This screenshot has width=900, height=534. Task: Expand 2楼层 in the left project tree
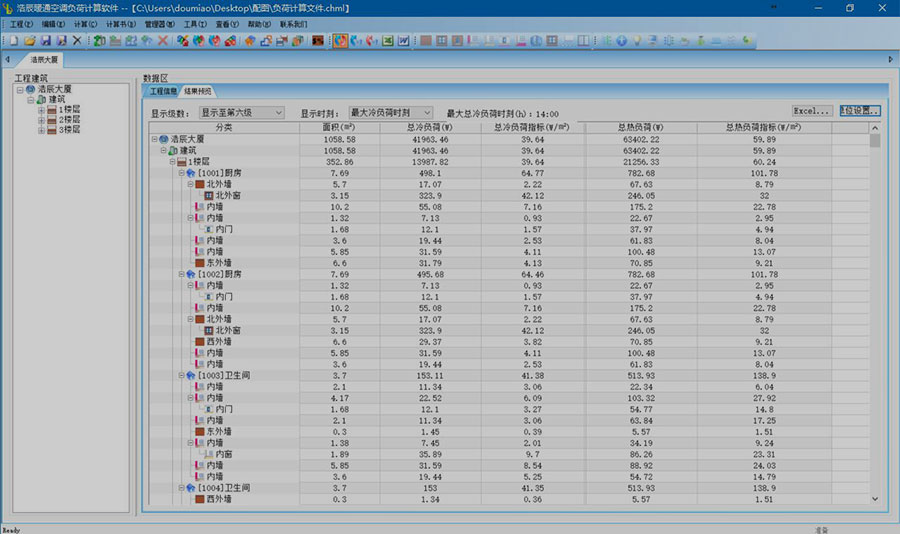click(42, 120)
